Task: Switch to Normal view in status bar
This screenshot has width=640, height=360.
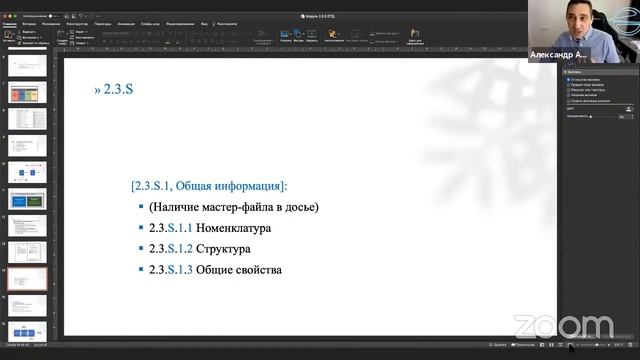Action: (x=542, y=345)
